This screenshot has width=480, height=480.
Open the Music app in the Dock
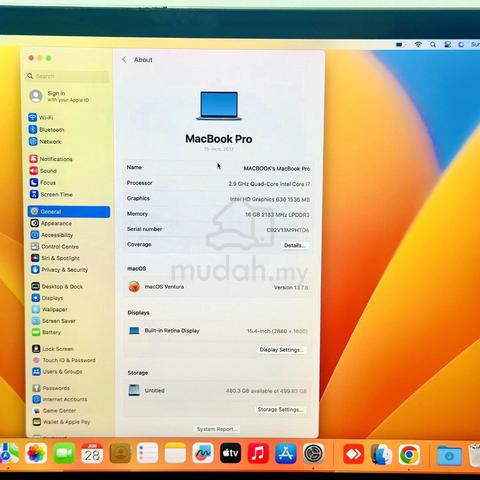[x=258, y=453]
